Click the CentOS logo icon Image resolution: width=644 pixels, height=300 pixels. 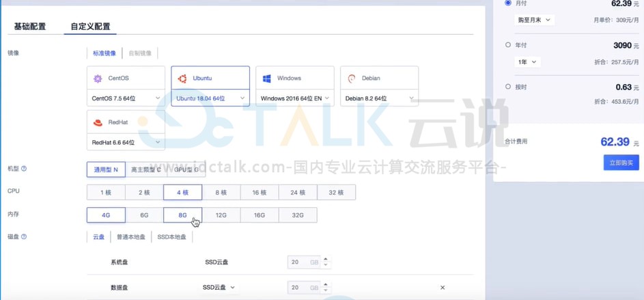[98, 79]
